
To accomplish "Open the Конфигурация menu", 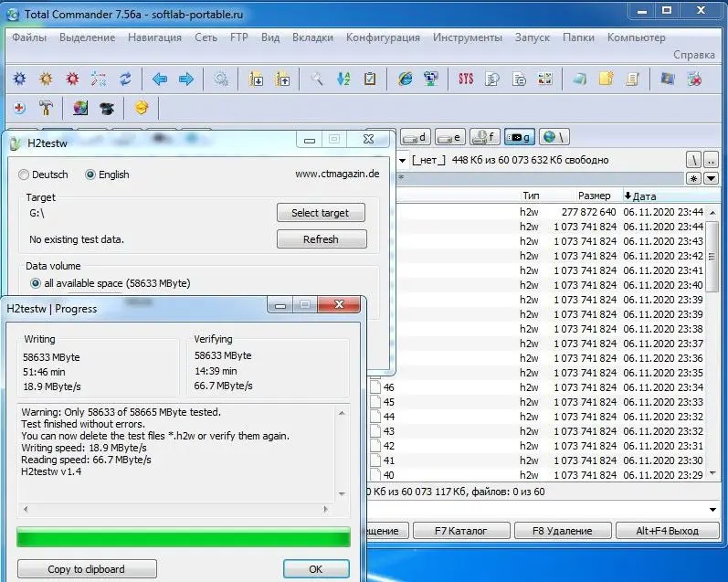I will tap(383, 37).
